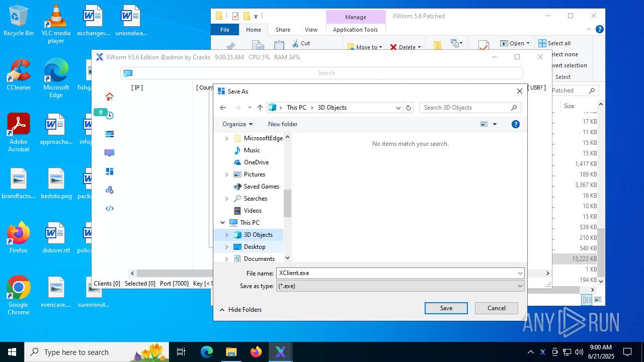Click the Up folder arrow in Save As
This screenshot has height=362, width=644.
[x=260, y=108]
